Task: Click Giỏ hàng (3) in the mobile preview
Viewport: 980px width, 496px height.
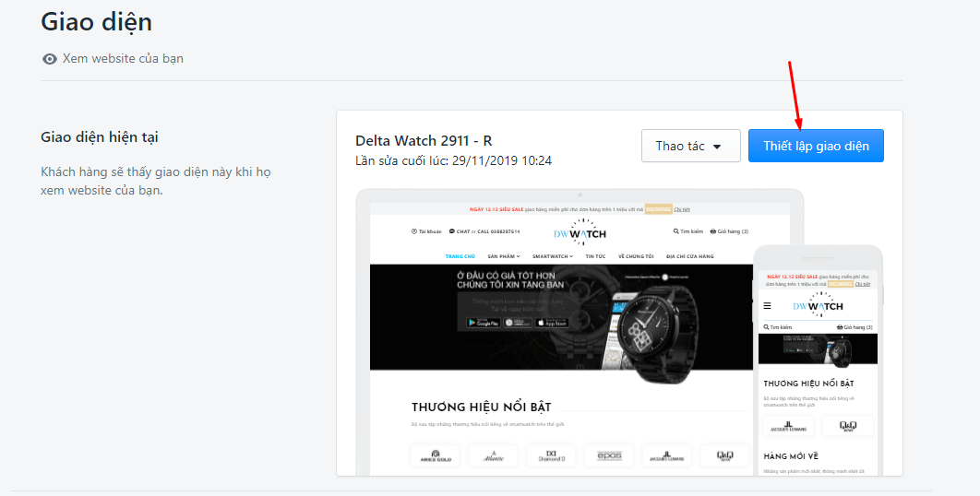Action: click(855, 327)
